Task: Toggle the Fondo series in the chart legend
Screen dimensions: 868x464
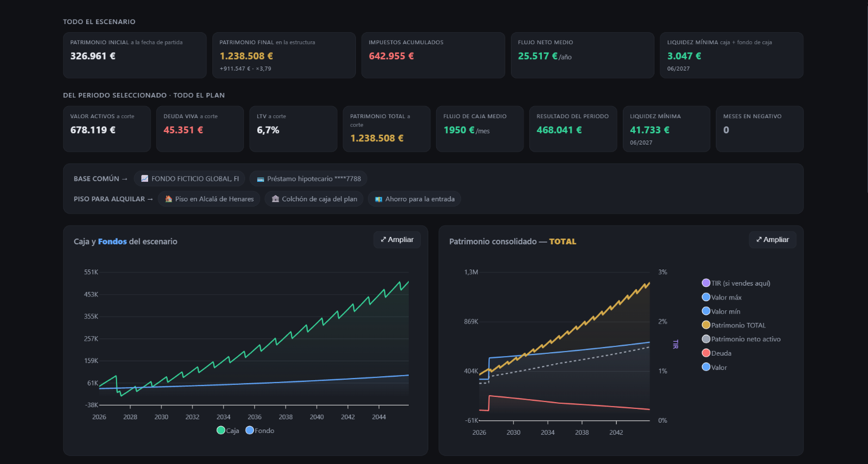Action: (260, 430)
